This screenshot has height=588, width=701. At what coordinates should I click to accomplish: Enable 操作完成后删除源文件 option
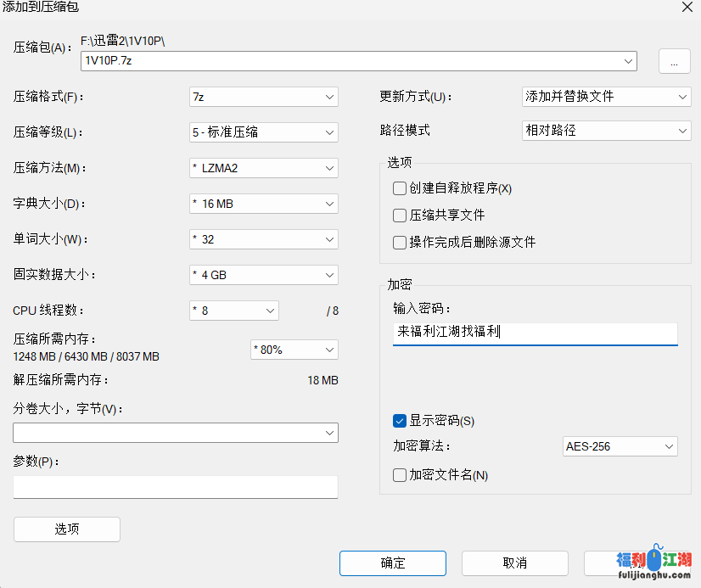click(x=400, y=243)
